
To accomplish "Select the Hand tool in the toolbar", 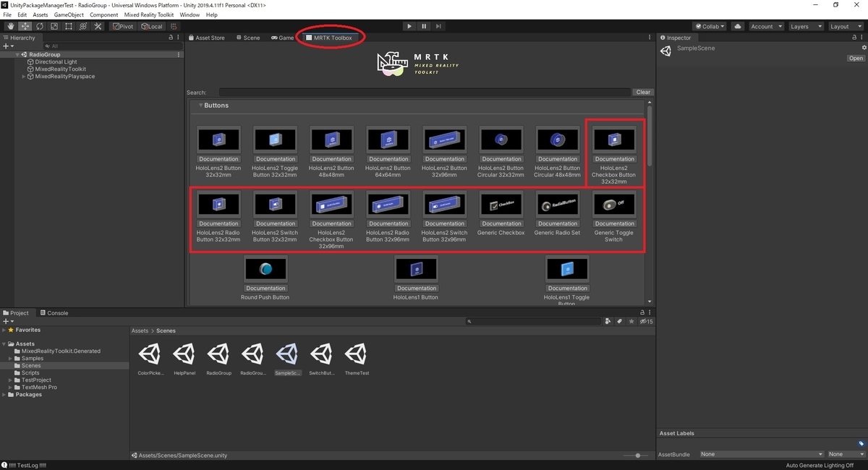I will click(x=10, y=26).
